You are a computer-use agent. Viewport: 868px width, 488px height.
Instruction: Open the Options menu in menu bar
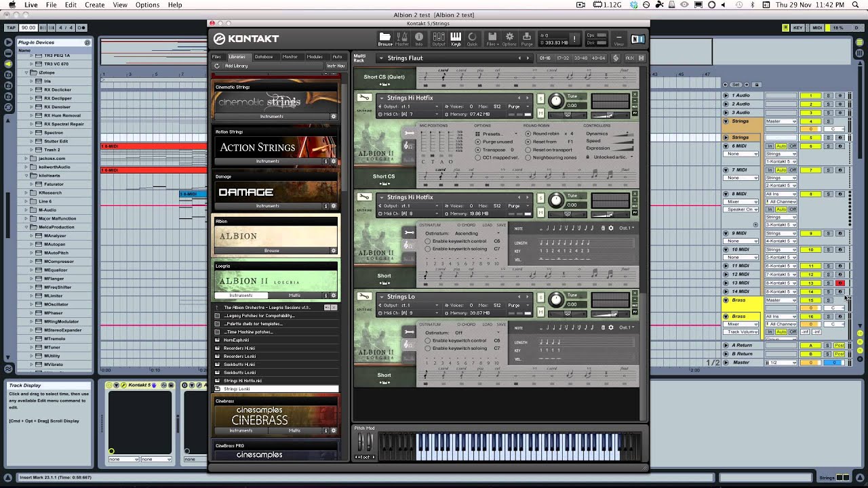[x=147, y=5]
